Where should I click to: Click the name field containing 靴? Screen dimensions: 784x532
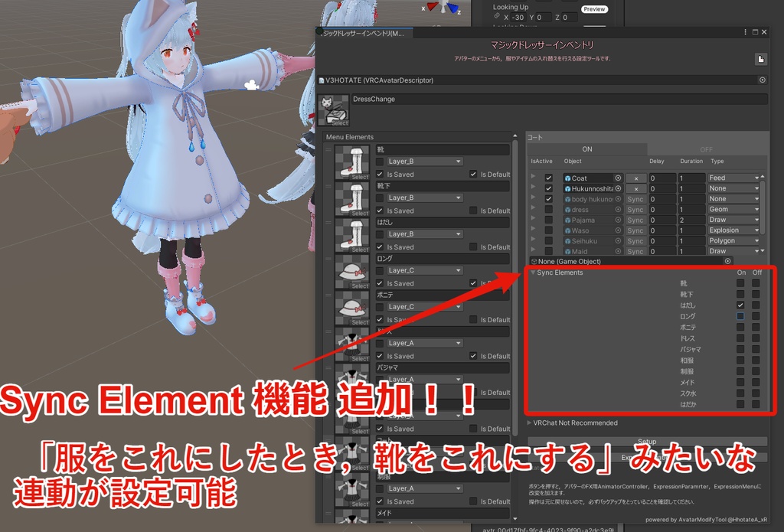click(443, 149)
